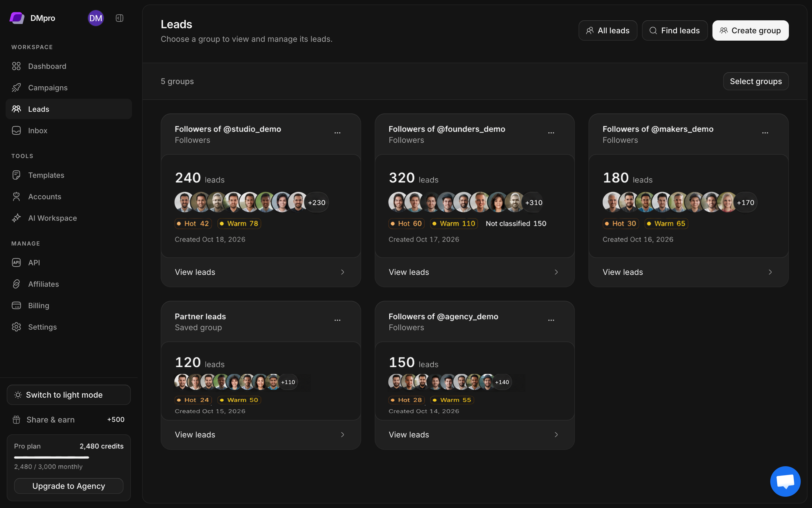812x508 pixels.
Task: Click the Warm 65 tag
Action: [667, 224]
